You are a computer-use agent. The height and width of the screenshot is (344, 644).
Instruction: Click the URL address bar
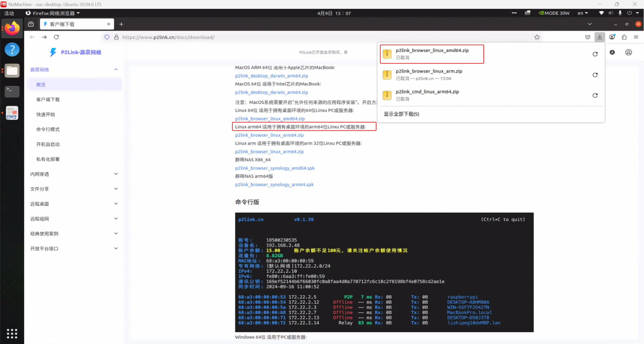pyautogui.click(x=302, y=37)
